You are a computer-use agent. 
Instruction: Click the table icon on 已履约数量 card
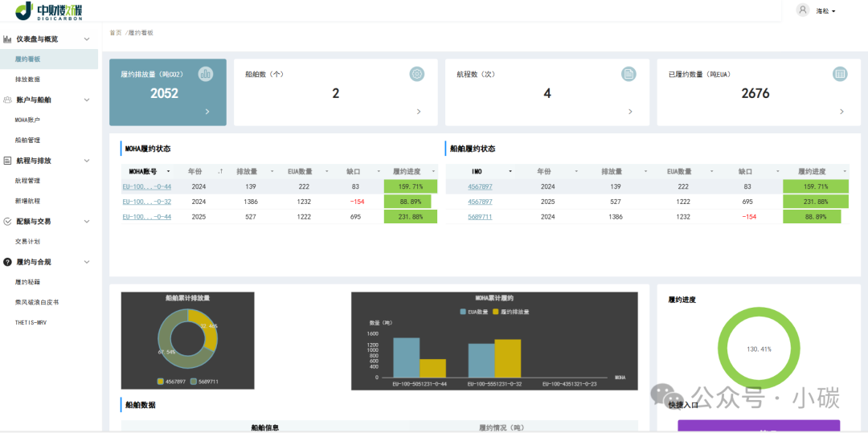tap(840, 74)
